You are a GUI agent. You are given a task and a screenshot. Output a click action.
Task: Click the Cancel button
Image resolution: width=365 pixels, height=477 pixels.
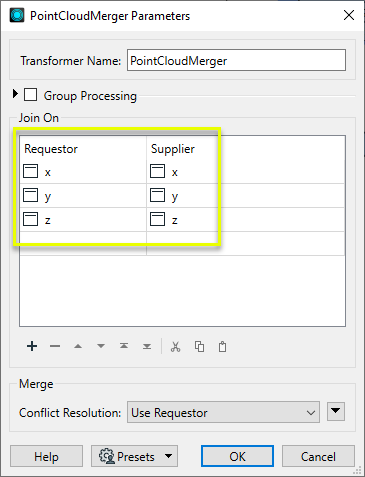[318, 456]
